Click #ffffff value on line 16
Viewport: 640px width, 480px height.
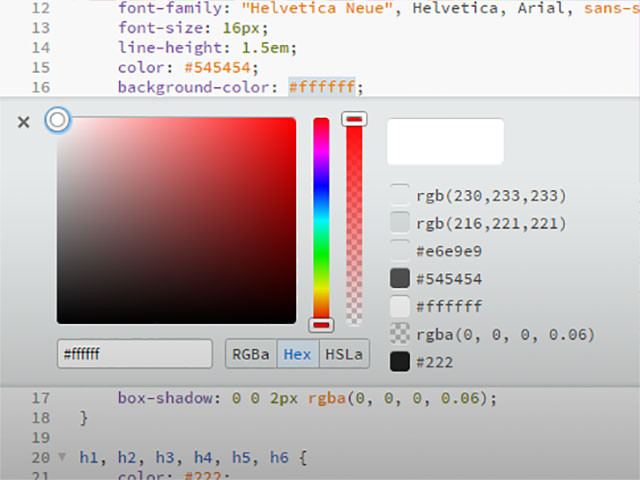322,87
